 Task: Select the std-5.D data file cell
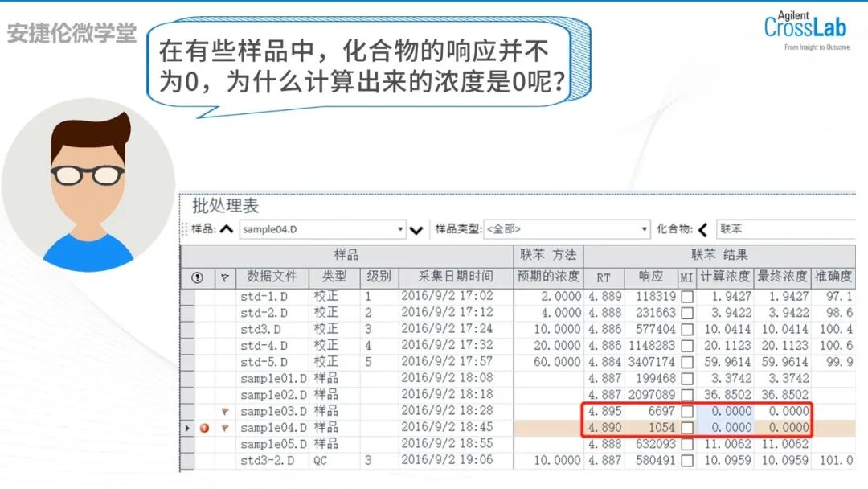coord(272,363)
